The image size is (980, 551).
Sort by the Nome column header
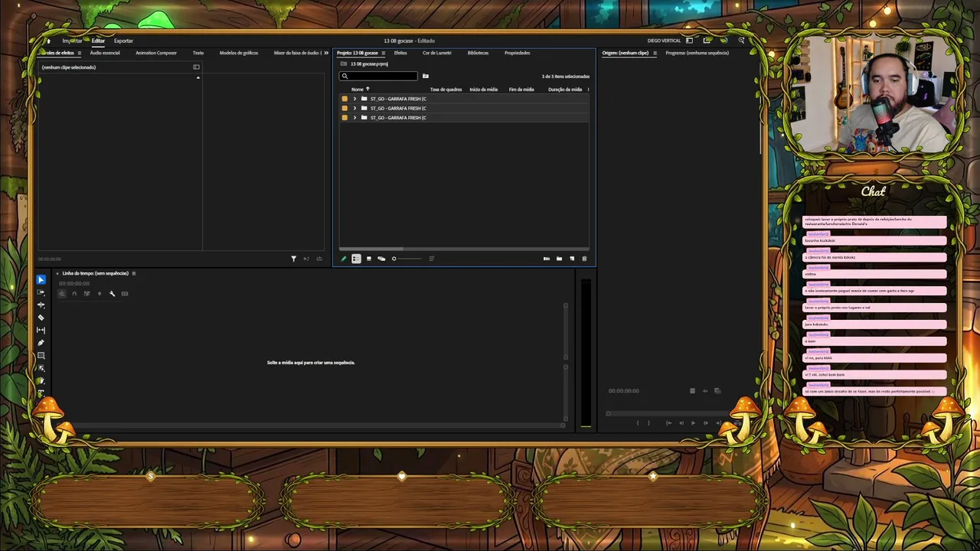[x=358, y=90]
